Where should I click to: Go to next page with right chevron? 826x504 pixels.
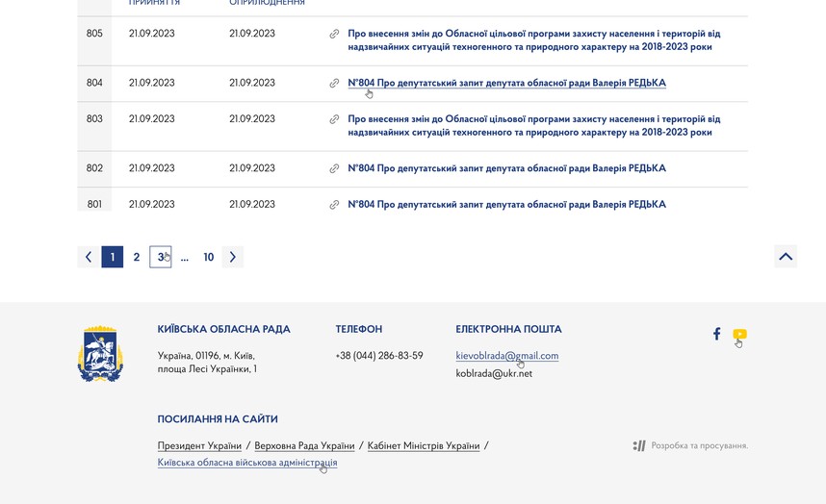tap(232, 257)
